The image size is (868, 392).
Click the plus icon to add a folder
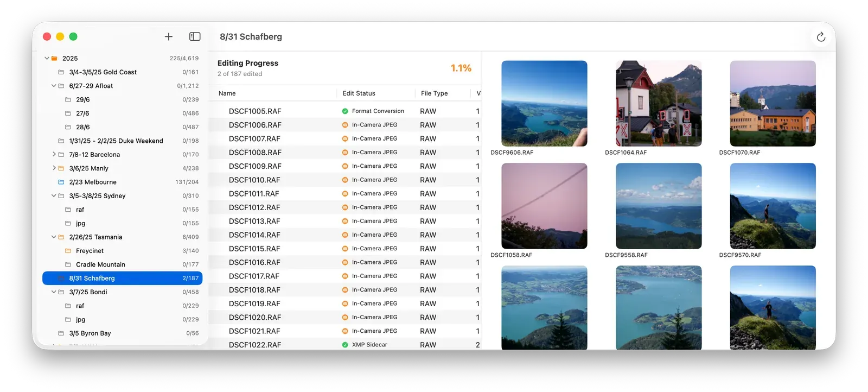(169, 36)
